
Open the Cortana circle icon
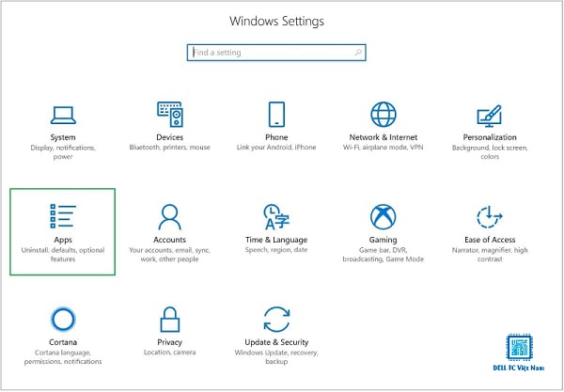(63, 319)
